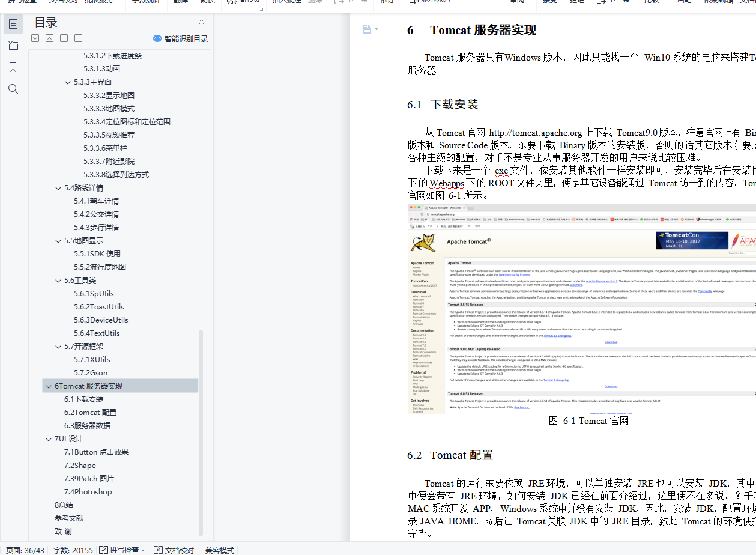Jump to 参考文献 in the outline
The height and width of the screenshot is (555, 756).
coord(69,518)
